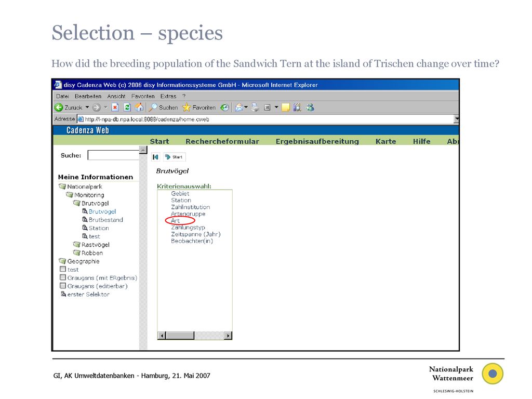Open the Station selector in the tree
532x399 pixels.
point(99,228)
